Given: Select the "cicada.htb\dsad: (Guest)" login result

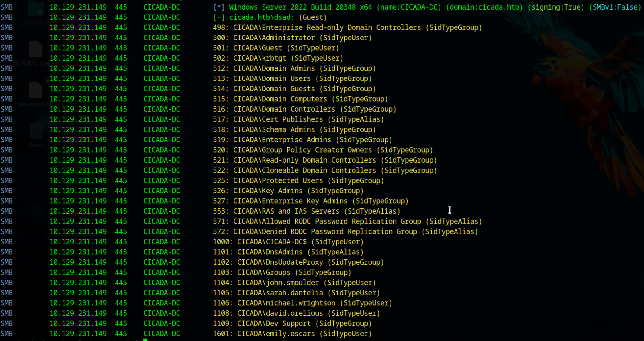Looking at the screenshot, I should (x=278, y=17).
